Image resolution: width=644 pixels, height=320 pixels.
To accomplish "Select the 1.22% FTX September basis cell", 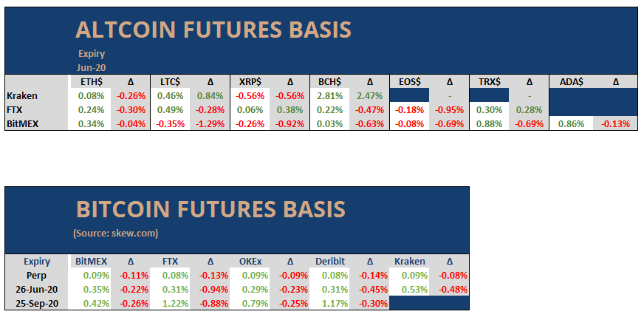I will point(171,302).
